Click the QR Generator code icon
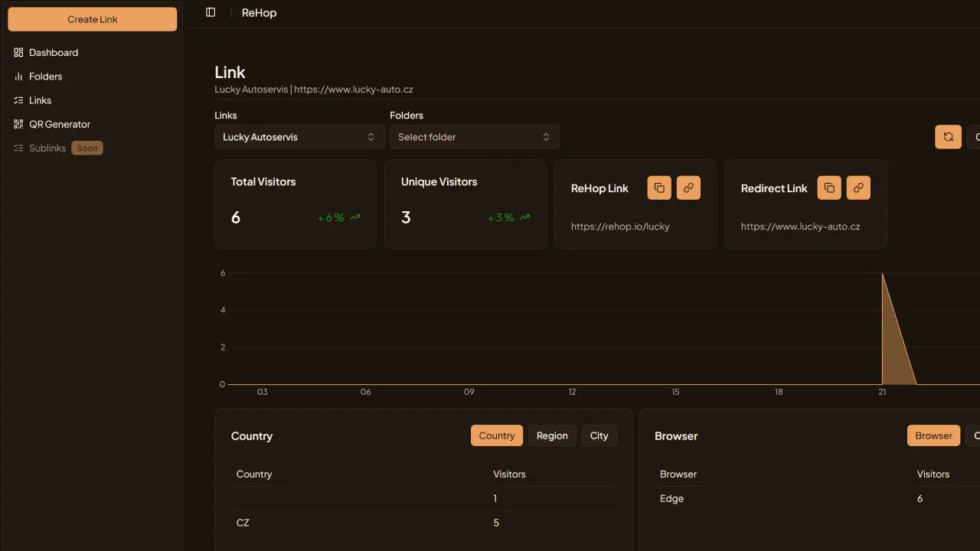Image resolution: width=980 pixels, height=551 pixels. coord(18,124)
